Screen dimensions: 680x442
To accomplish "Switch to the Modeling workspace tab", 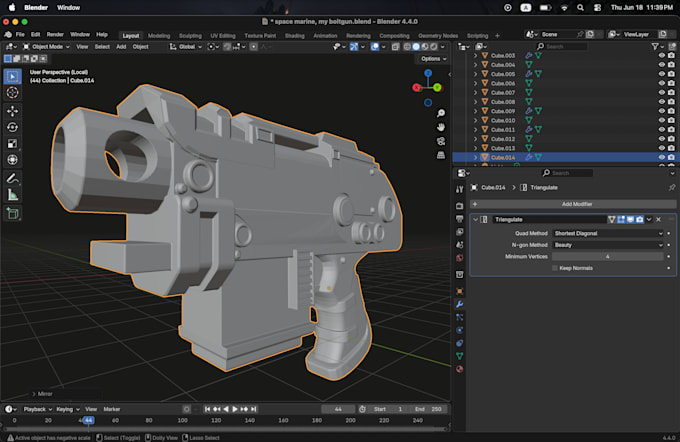I will tap(159, 36).
